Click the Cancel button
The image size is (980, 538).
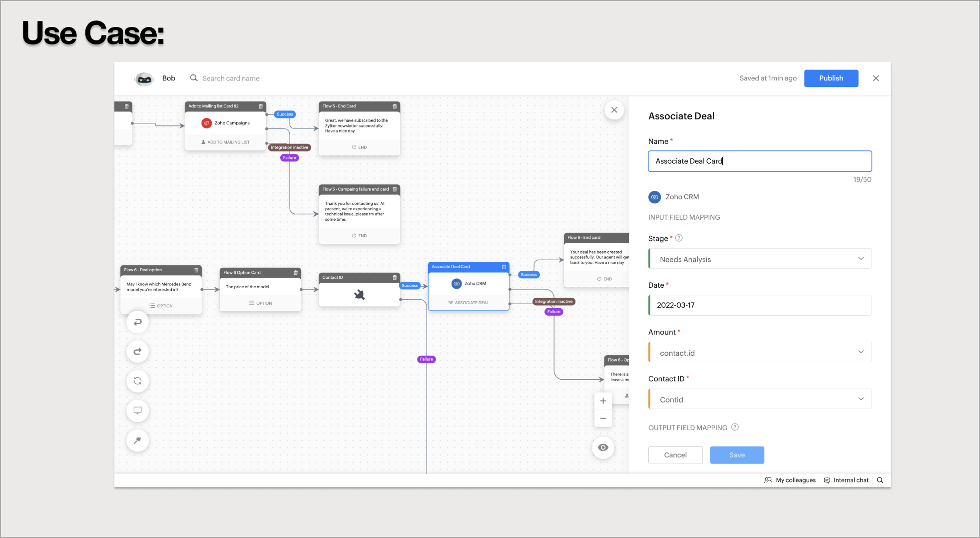click(x=675, y=455)
